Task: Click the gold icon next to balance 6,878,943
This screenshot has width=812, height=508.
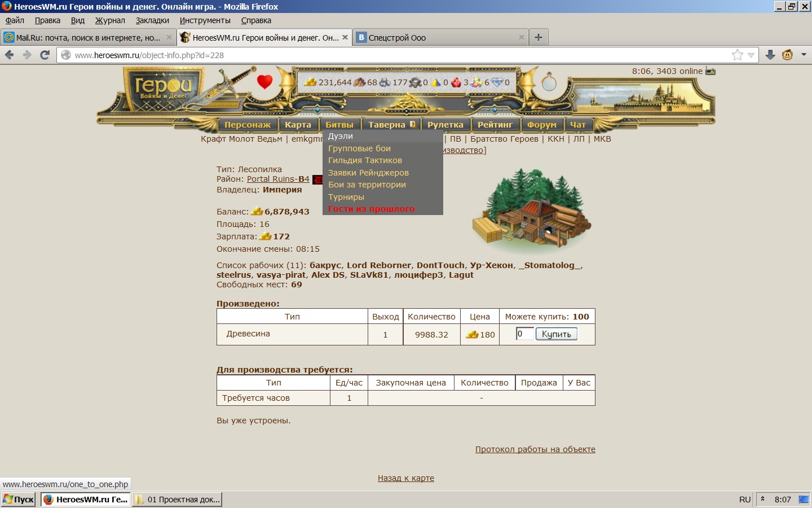Action: [257, 212]
